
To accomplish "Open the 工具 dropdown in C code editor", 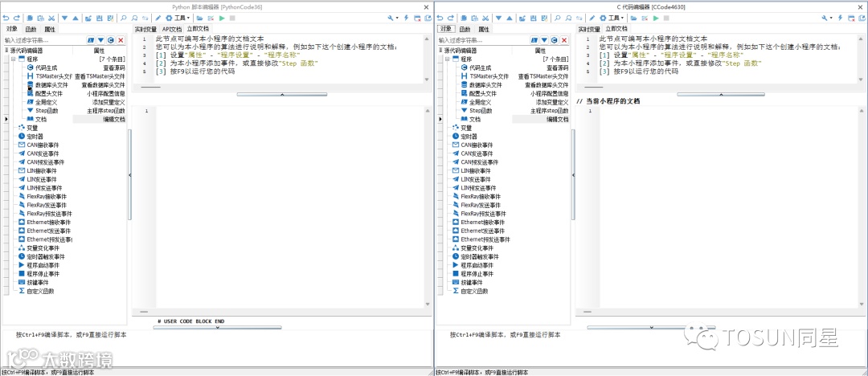I will coord(612,18).
